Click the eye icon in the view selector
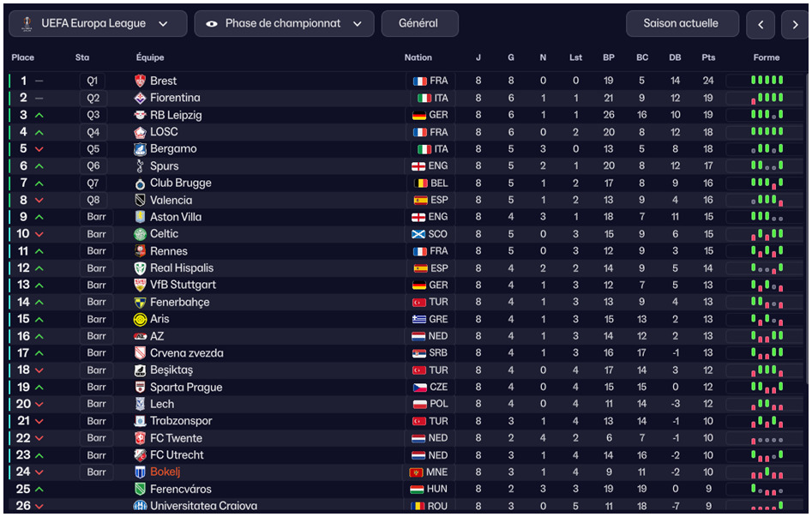The image size is (812, 517). pyautogui.click(x=212, y=24)
